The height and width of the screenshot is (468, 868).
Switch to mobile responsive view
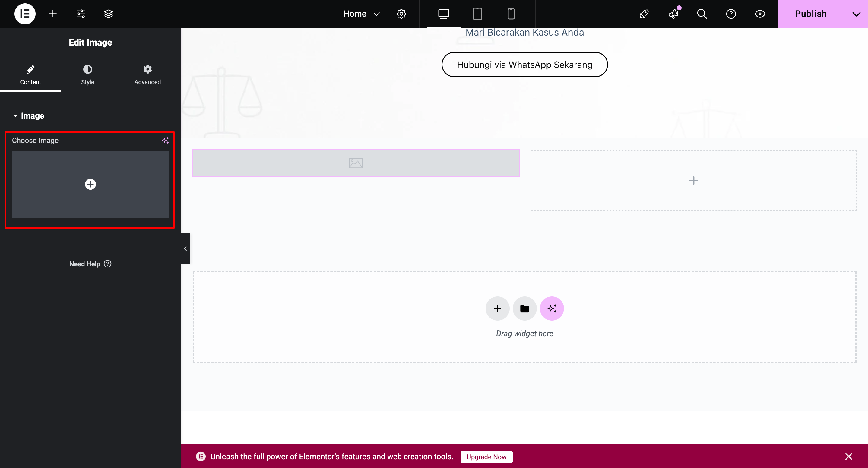click(x=511, y=14)
